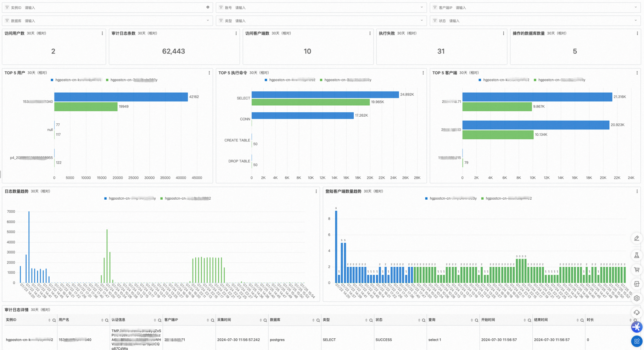This screenshot has height=350, width=644.
Task: Open the edit pencil tool in right sidebar
Action: [x=637, y=238]
